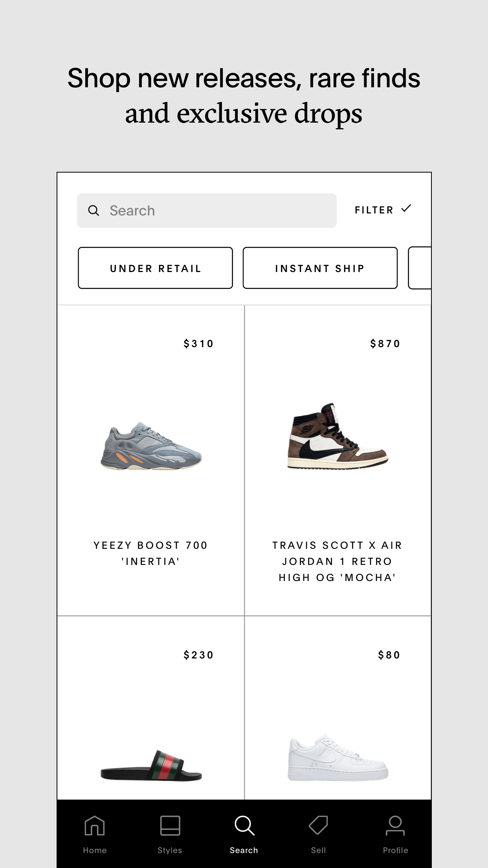
Task: Click the $870 price label
Action: [385, 344]
